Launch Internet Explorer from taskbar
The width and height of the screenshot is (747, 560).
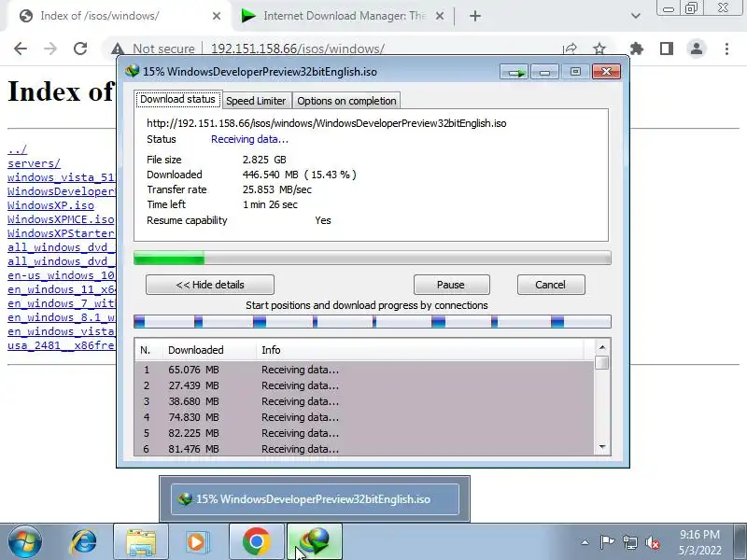(x=84, y=542)
